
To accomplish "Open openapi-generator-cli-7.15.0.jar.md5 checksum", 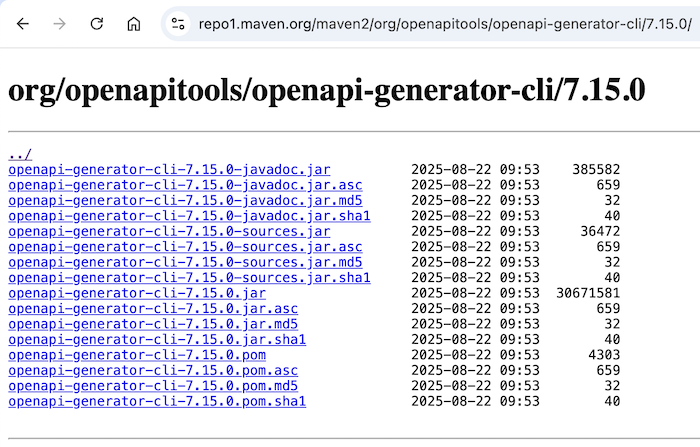I will tap(153, 324).
